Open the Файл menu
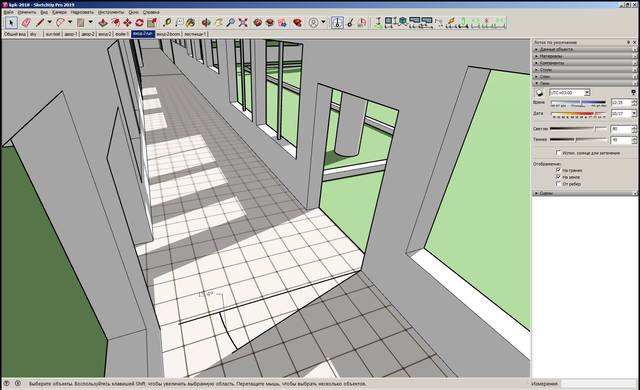This screenshot has height=390, width=640. 8,12
